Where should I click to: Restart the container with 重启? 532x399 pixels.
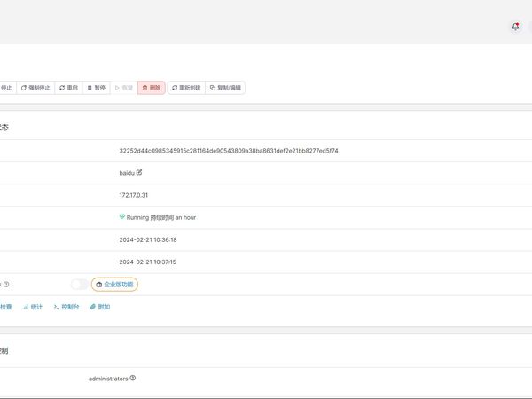pos(68,88)
